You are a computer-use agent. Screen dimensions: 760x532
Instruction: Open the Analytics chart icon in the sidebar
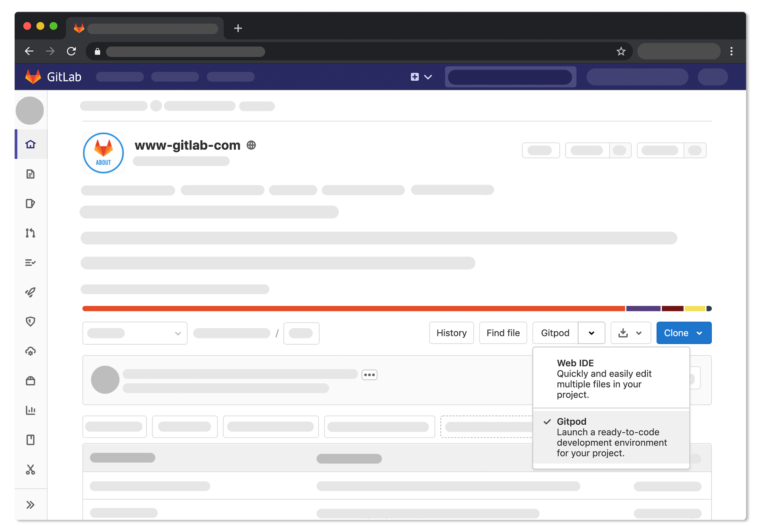click(31, 410)
